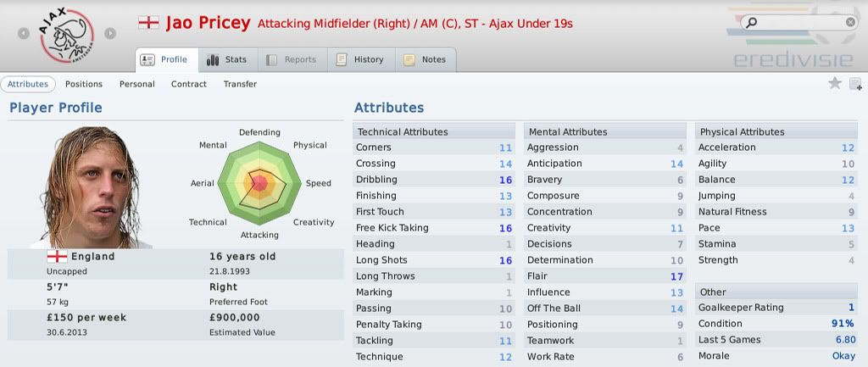Open the Personal sub-section
Viewport: 868px width, 367px height.
coord(137,84)
